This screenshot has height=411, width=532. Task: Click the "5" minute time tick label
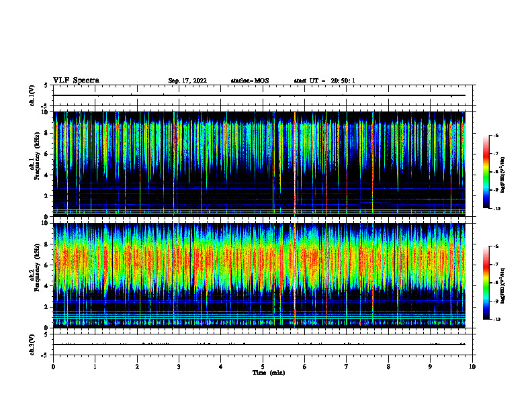pos(263,367)
